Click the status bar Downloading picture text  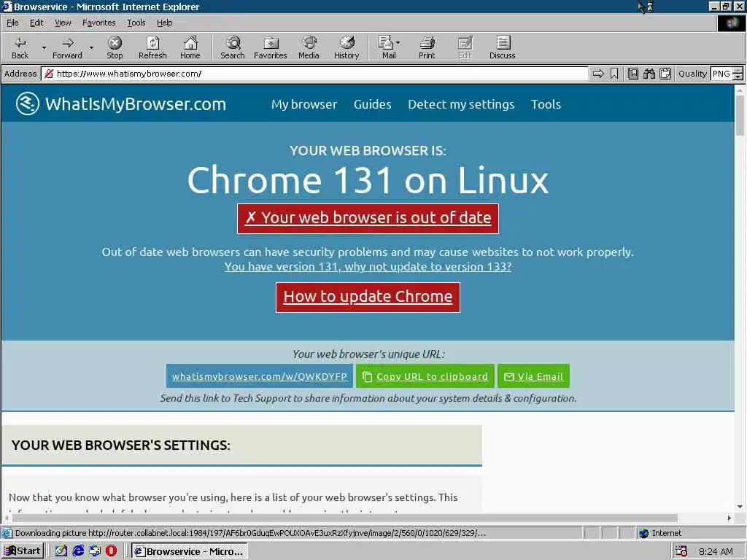tap(250, 533)
